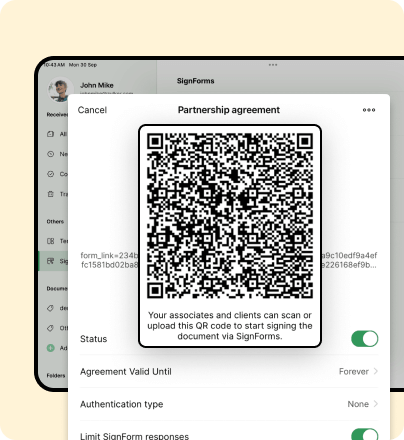404x440 pixels.
Task: Click the second tag icon under Documents
Action: 51,328
